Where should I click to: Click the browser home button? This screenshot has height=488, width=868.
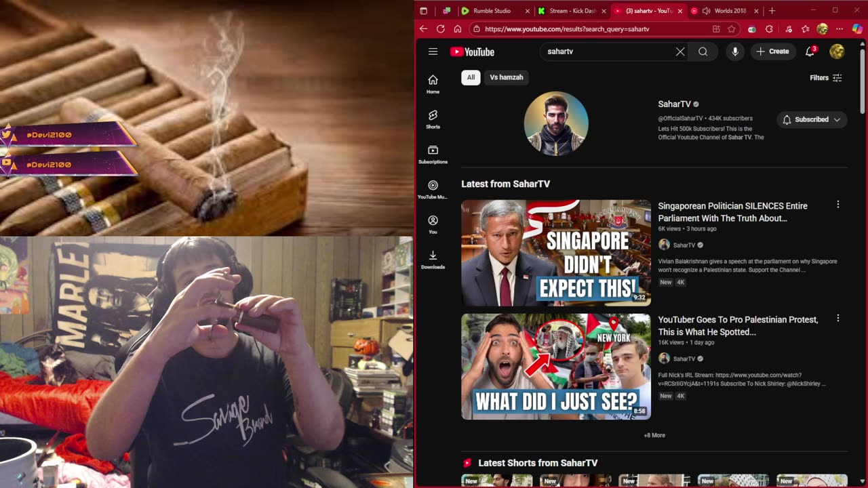point(458,29)
